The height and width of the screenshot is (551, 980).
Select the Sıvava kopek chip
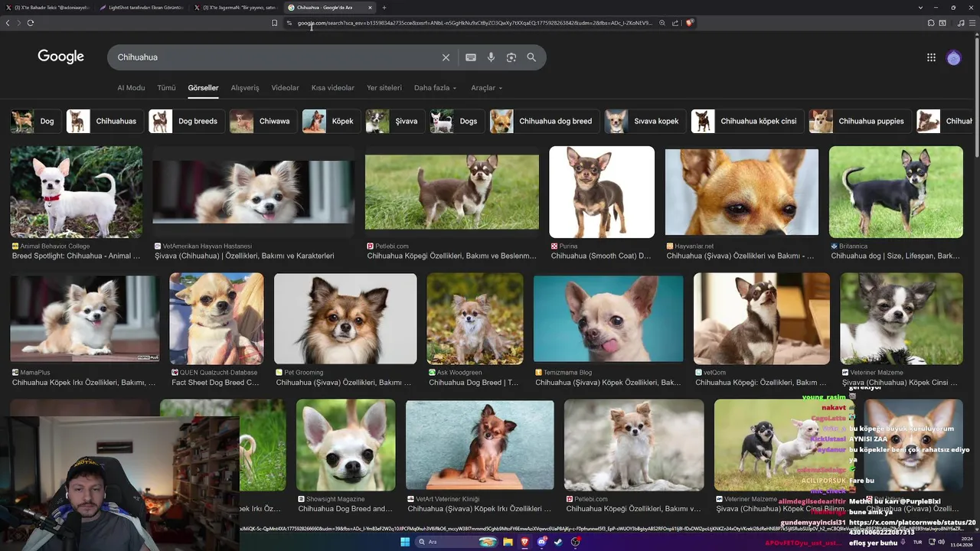point(645,121)
